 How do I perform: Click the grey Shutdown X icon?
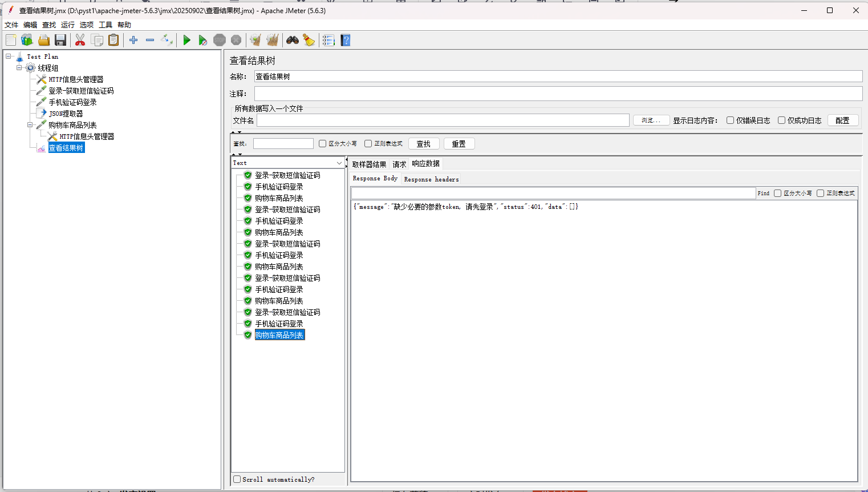[236, 40]
